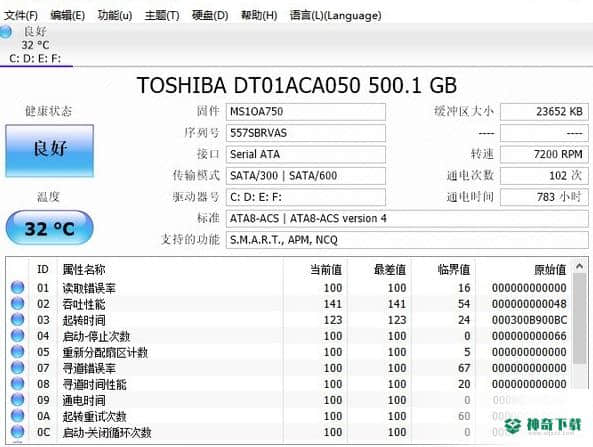Click the rotation rate field 7200 RPM
Image resolution: width=593 pixels, height=447 pixels.
coord(544,154)
